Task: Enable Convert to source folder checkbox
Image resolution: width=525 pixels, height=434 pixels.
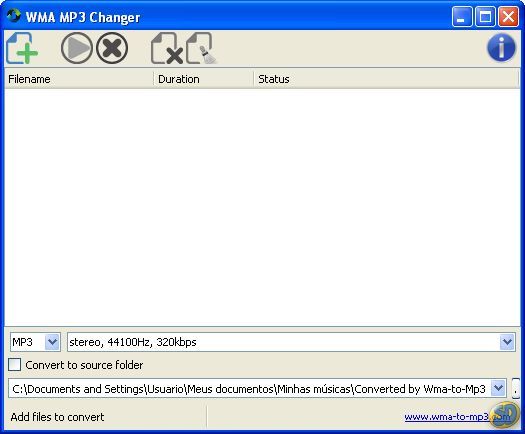Action: click(15, 365)
